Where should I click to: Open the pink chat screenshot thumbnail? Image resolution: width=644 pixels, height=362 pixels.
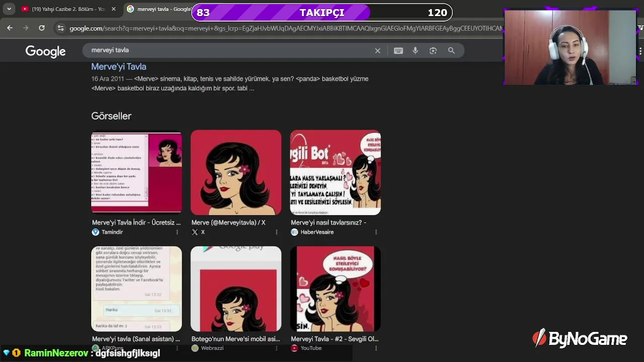(136, 172)
